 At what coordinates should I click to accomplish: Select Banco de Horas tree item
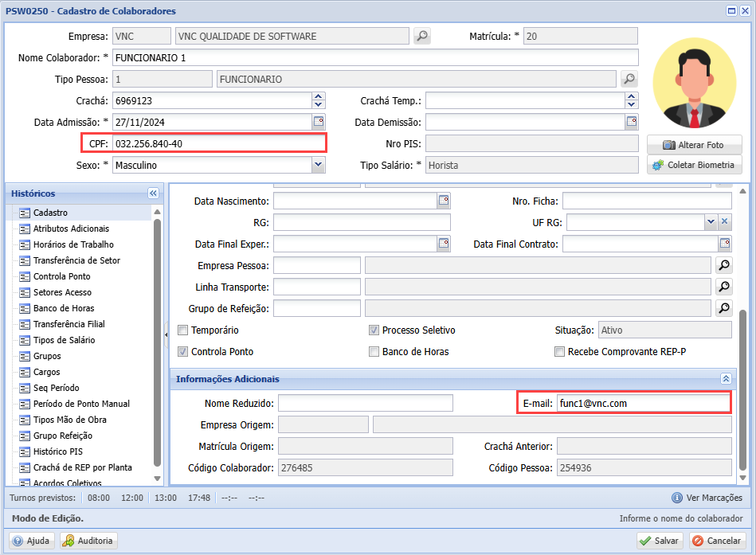pyautogui.click(x=64, y=308)
